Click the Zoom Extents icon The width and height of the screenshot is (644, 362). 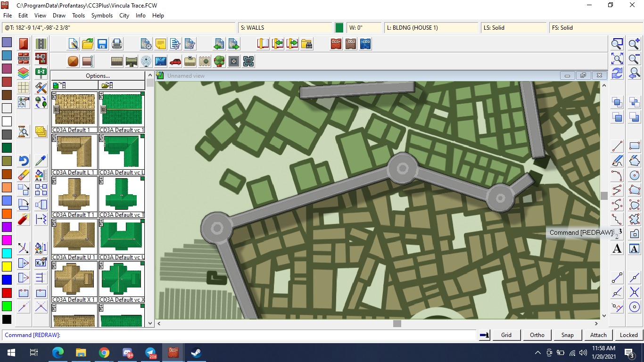(617, 59)
